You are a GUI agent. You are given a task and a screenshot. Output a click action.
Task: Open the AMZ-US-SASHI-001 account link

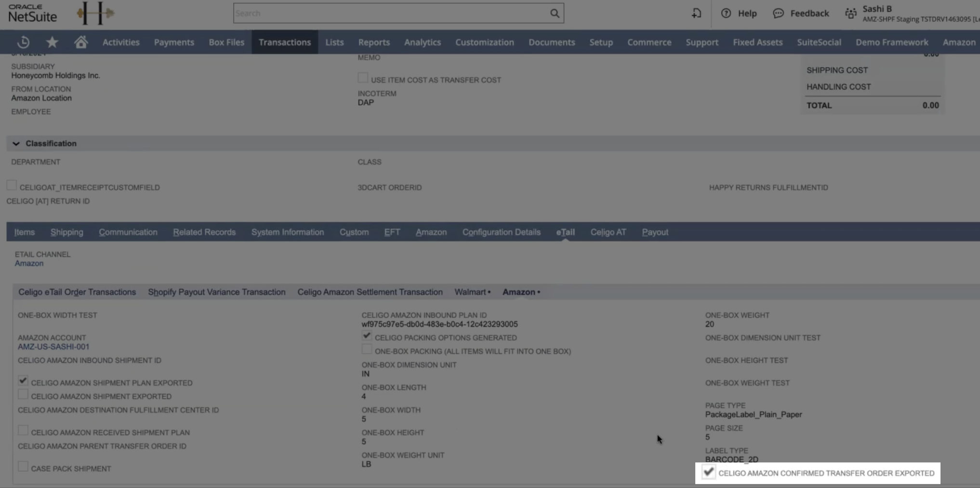[x=53, y=347]
